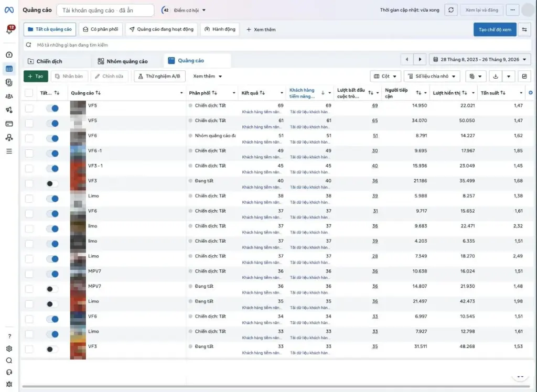
Task: Open the notifications bell with 12 badge
Action: pos(9,30)
